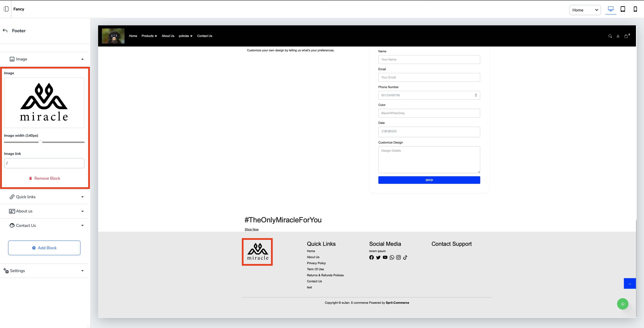Open the Home page selector dropdown
The width and height of the screenshot is (644, 328).
[585, 10]
